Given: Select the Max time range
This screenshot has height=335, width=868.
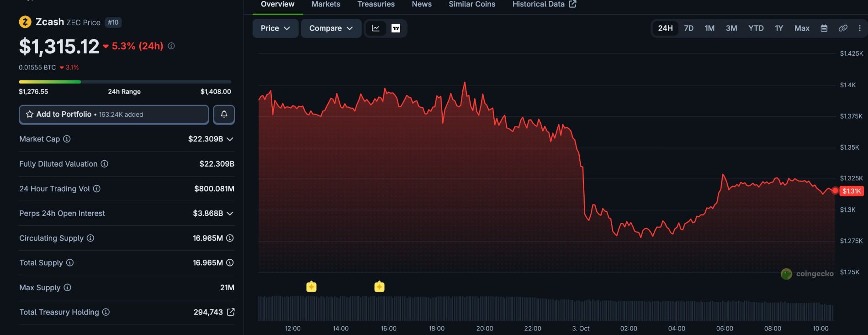Looking at the screenshot, I should [x=802, y=28].
